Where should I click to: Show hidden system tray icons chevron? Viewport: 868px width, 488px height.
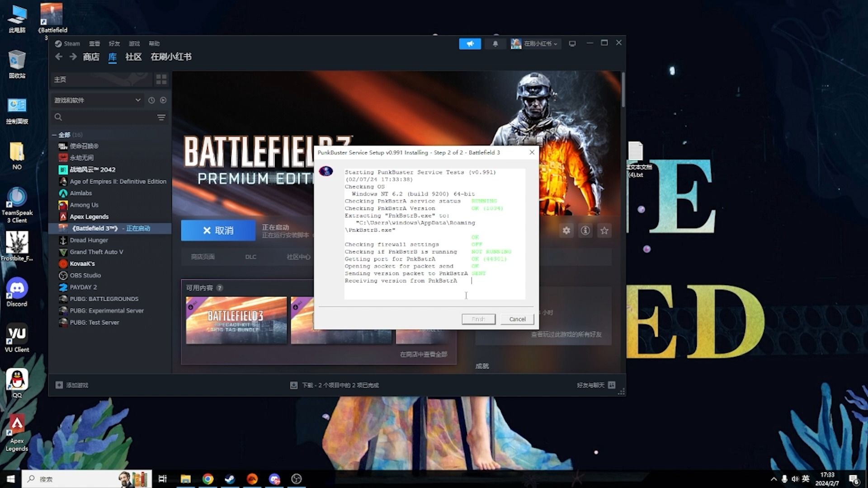774,479
